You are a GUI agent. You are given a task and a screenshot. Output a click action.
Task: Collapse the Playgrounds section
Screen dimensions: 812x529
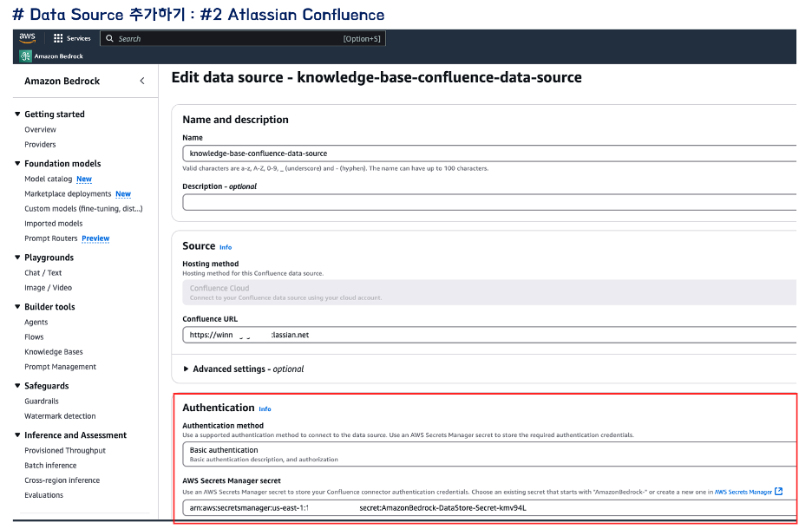click(x=17, y=258)
